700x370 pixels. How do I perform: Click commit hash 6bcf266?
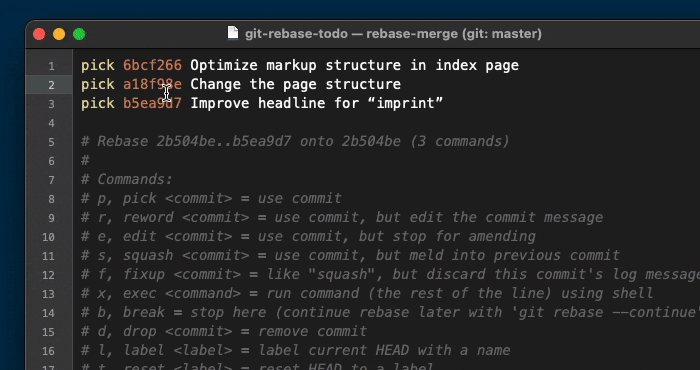pyautogui.click(x=152, y=65)
